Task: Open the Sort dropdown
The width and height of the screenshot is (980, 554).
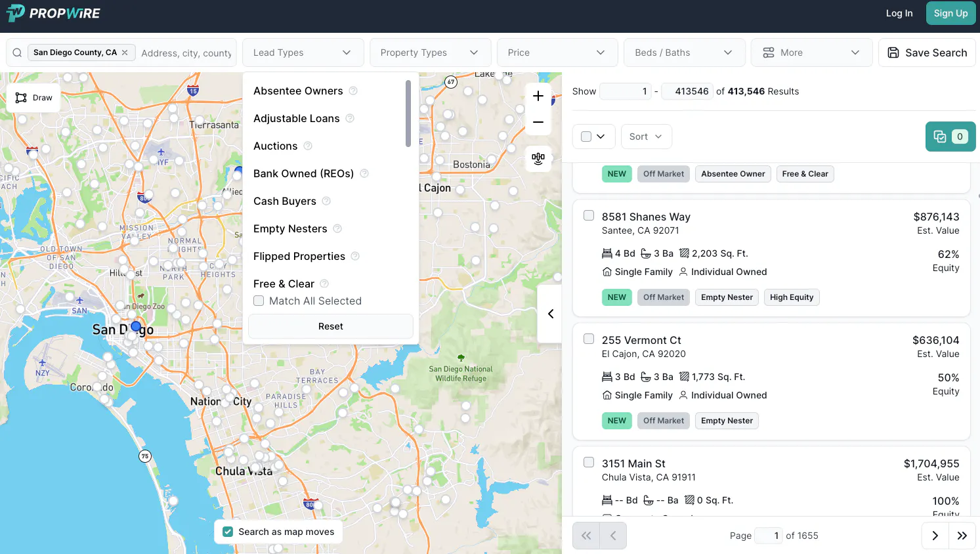Action: 646,137
